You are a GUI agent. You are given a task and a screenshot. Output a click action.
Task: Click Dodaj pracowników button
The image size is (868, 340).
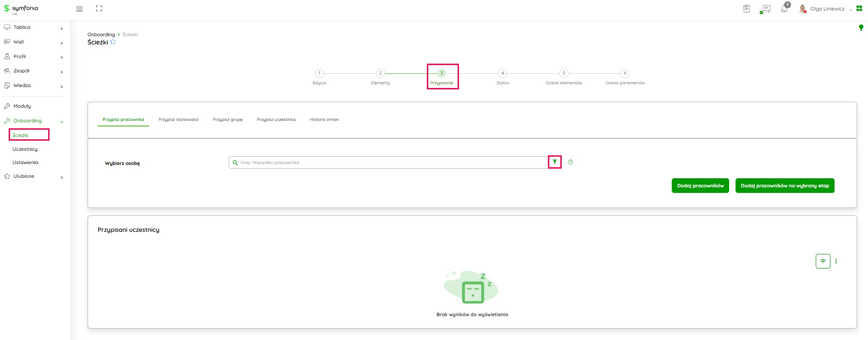(700, 186)
